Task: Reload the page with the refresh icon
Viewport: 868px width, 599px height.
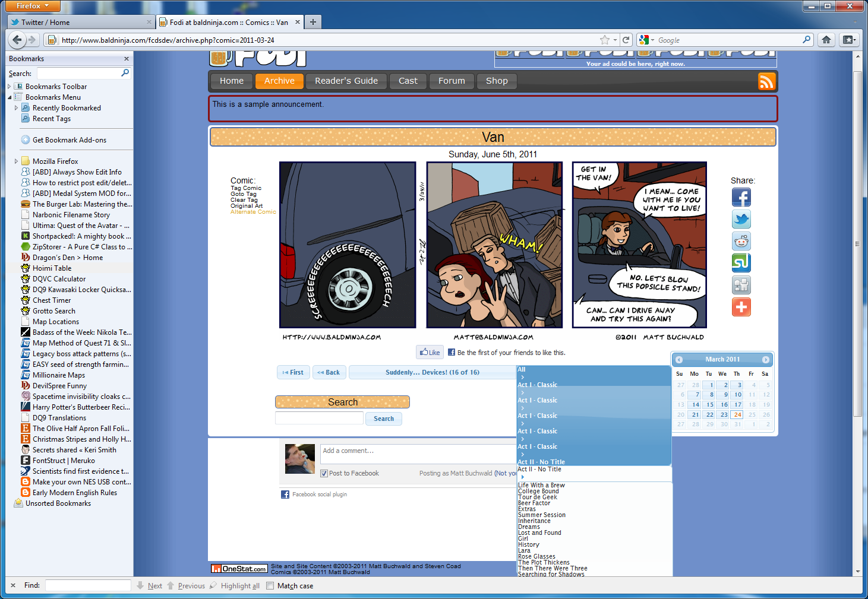Action: (x=626, y=40)
